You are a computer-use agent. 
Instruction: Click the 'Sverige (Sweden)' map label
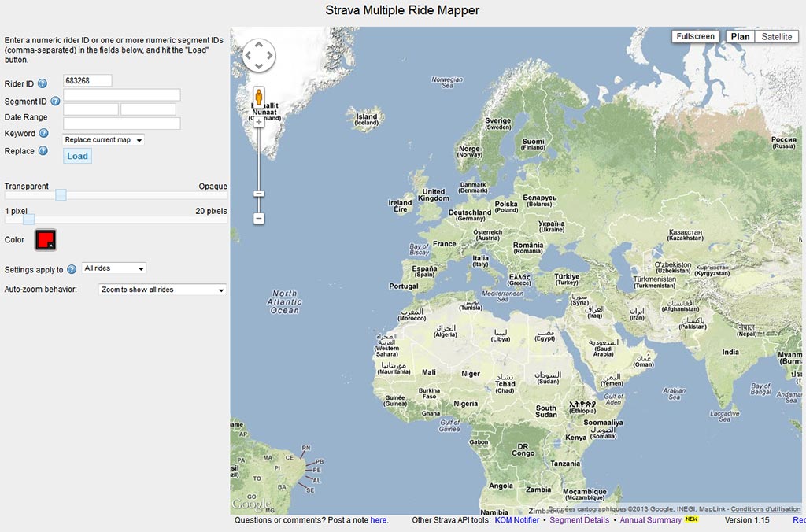(498, 124)
